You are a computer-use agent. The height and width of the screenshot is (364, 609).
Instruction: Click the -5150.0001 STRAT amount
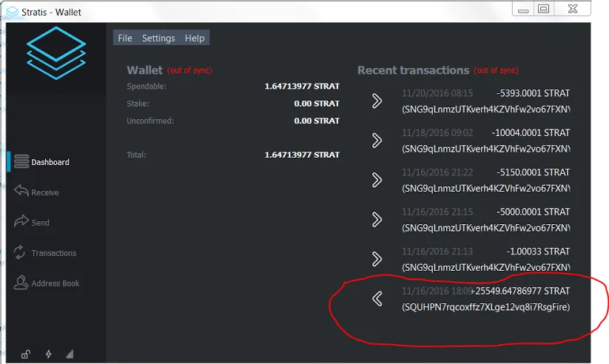(533, 172)
